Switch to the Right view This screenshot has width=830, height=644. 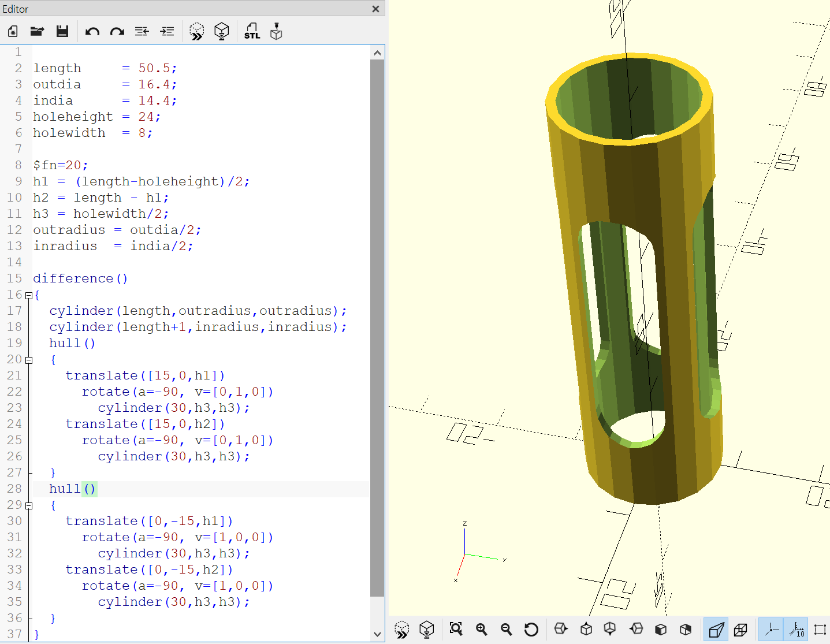561,629
